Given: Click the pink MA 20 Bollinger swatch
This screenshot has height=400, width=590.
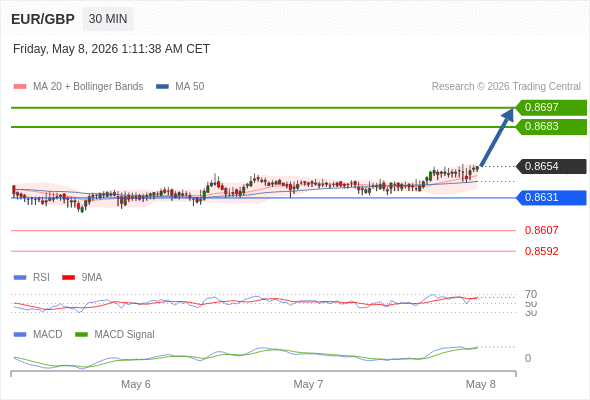Looking at the screenshot, I should click(20, 87).
